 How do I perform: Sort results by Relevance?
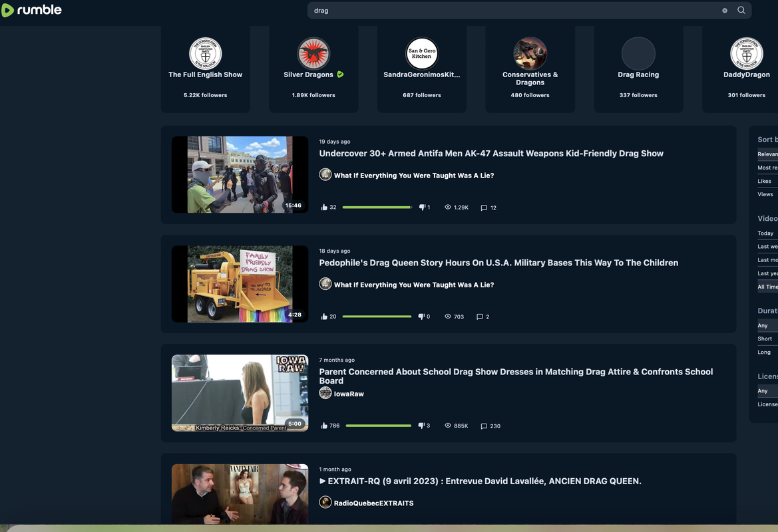point(767,154)
